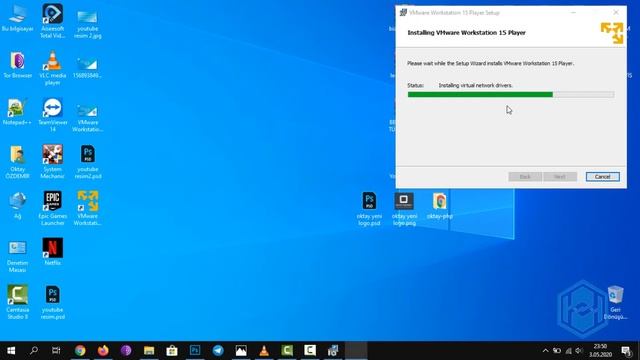Image resolution: width=640 pixels, height=360 pixels.
Task: Click the green installation progress bar
Action: 511,95
